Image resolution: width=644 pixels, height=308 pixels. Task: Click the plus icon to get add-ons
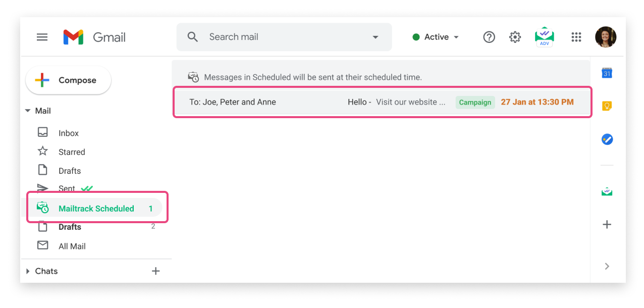(607, 225)
